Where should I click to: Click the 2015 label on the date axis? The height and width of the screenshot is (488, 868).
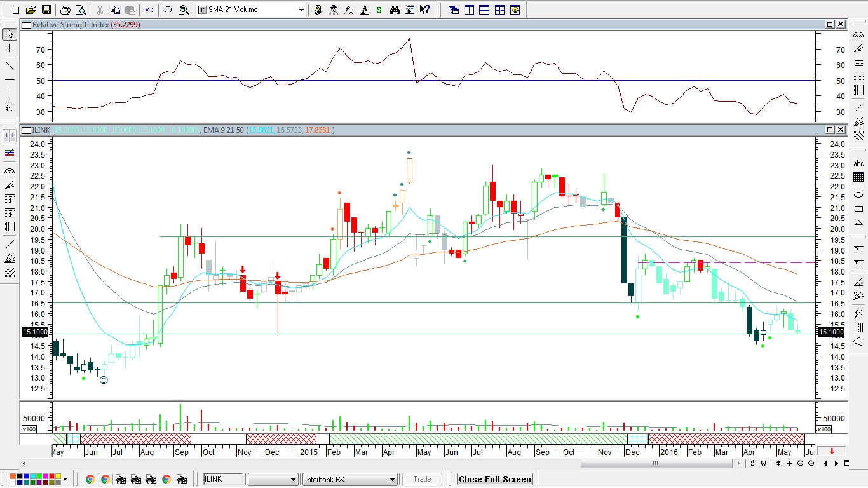click(x=309, y=452)
